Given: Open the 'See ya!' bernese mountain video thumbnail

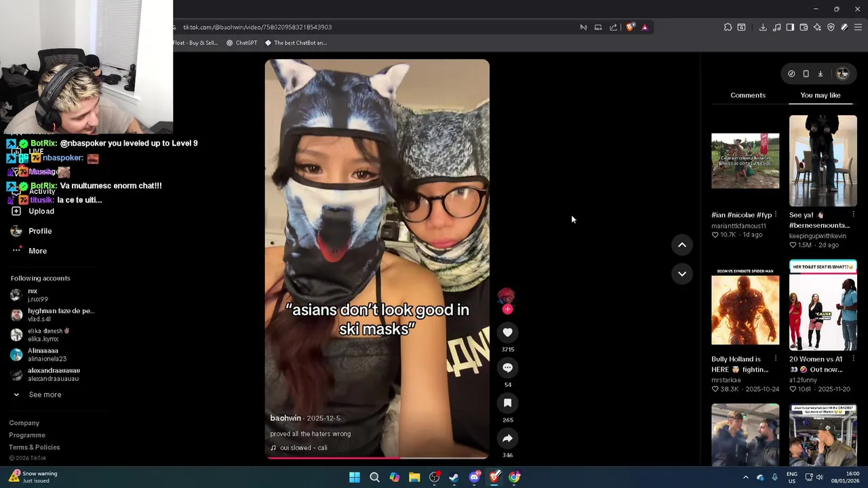Looking at the screenshot, I should [x=823, y=161].
